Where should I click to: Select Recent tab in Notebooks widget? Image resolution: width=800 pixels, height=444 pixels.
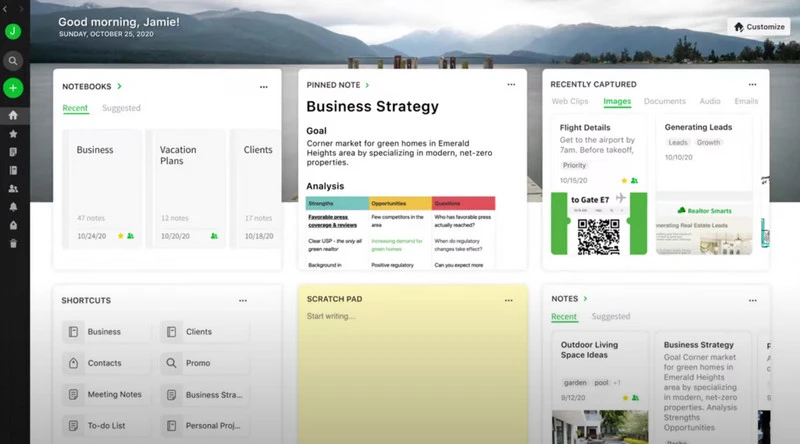75,108
